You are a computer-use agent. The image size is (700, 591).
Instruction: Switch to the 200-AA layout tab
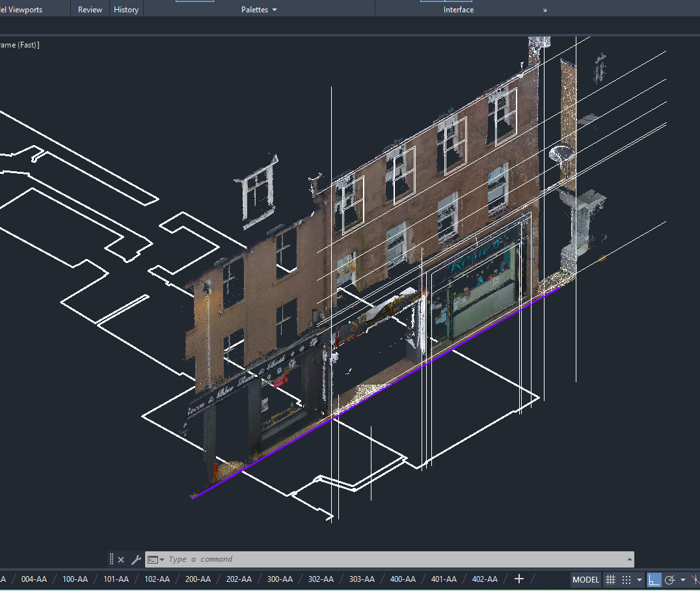198,579
